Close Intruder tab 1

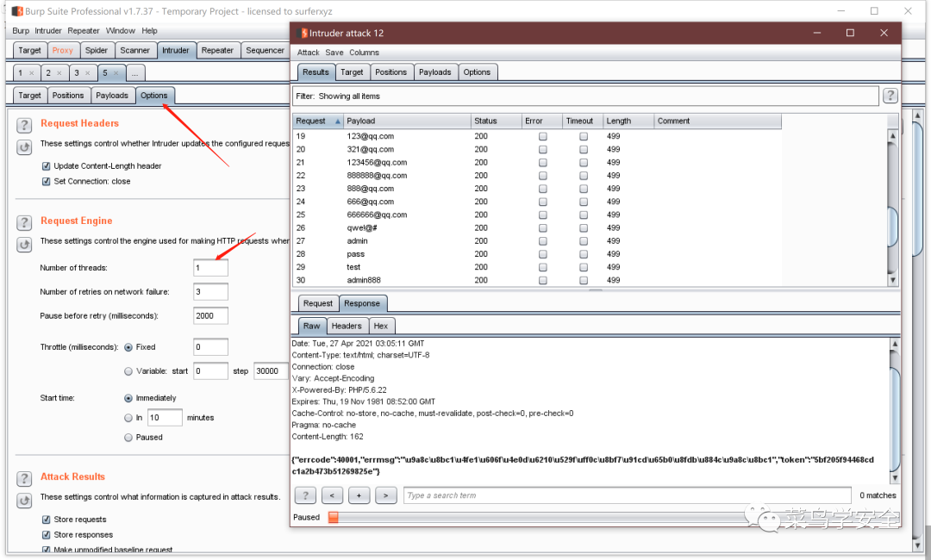(32, 73)
